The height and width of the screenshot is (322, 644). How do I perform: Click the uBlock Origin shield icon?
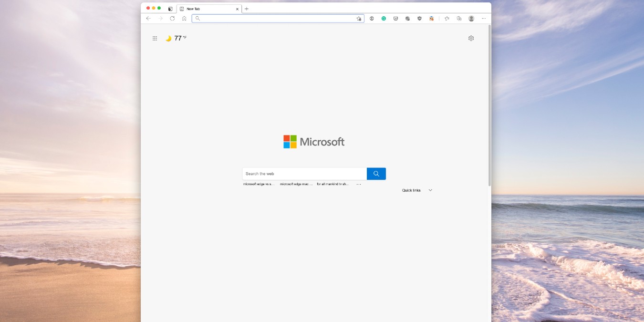coord(419,18)
